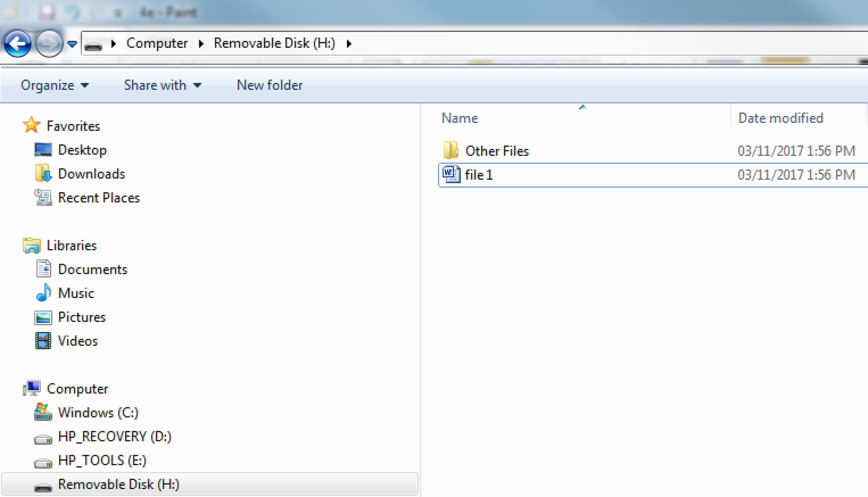Open the Windows (C:) drive
868x497 pixels.
tap(98, 413)
